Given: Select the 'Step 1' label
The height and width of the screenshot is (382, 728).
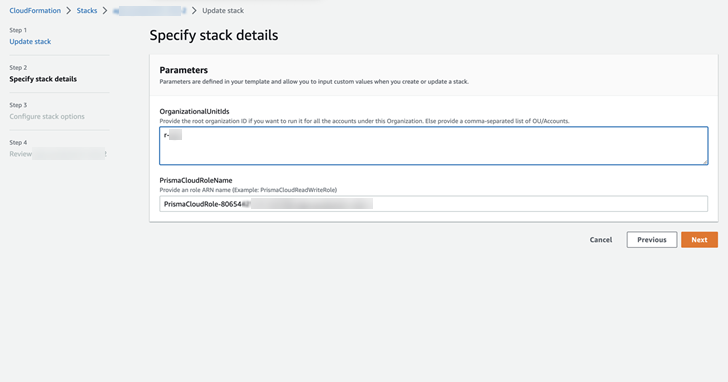Looking at the screenshot, I should 18,30.
